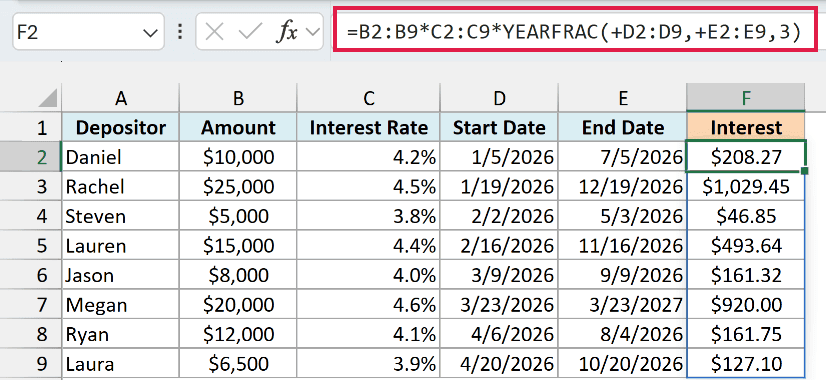Select column C header
This screenshot has height=380, width=826.
point(368,98)
